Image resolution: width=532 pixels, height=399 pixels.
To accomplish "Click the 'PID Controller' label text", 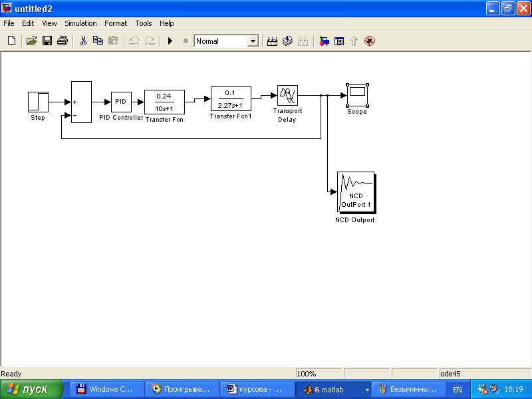I will 121,118.
